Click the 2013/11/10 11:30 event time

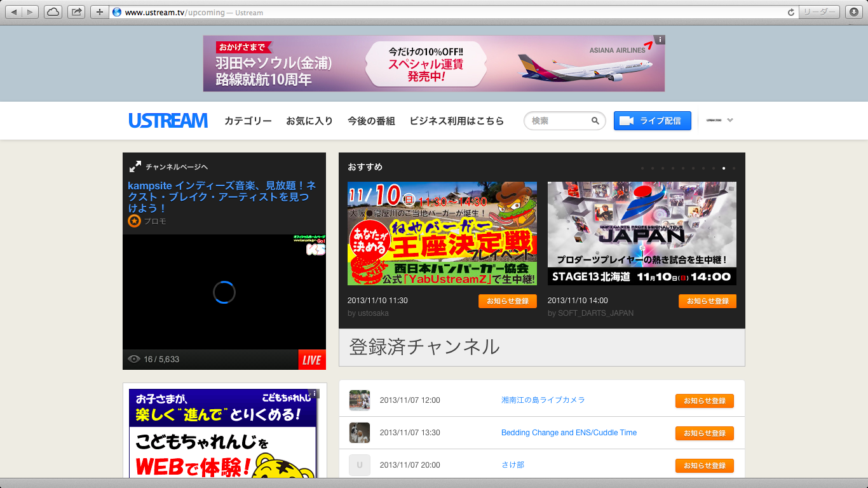click(377, 301)
